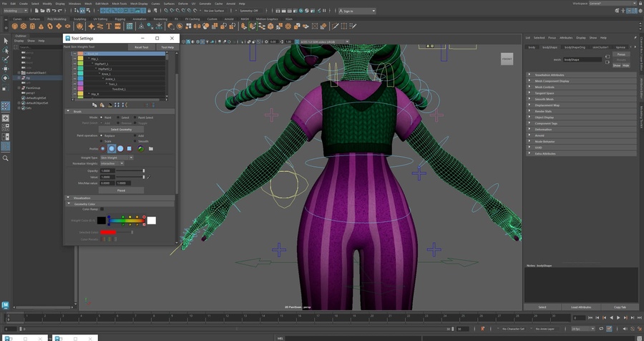Click the magnifier search icon in toolbox
The image size is (644, 341).
tap(6, 158)
